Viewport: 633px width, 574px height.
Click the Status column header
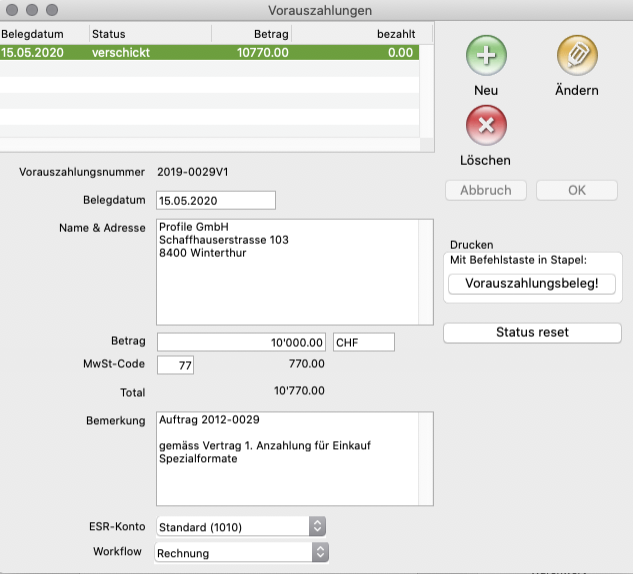coord(150,34)
